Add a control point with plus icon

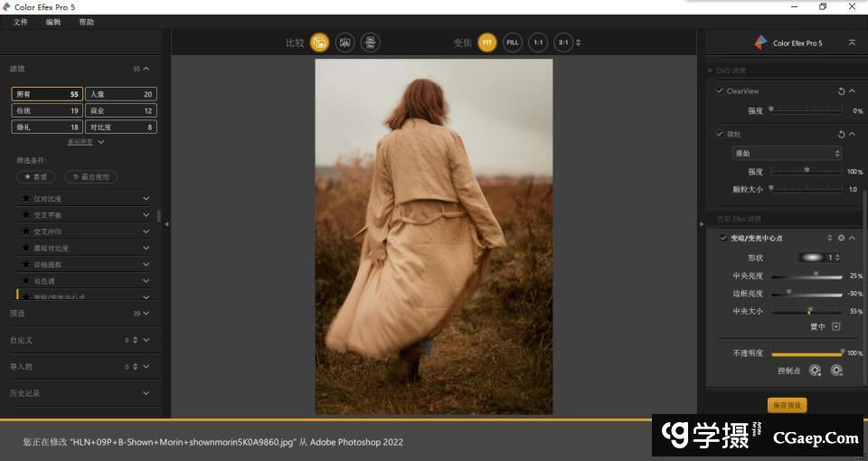[815, 371]
